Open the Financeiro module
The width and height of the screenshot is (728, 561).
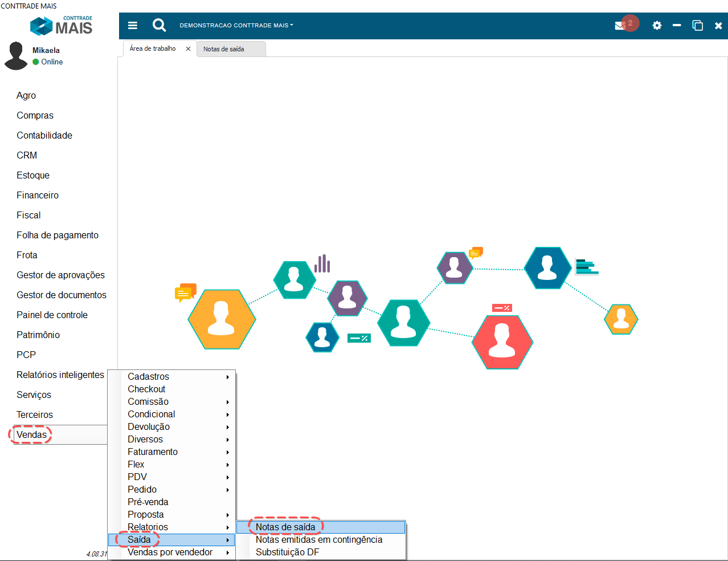click(38, 195)
